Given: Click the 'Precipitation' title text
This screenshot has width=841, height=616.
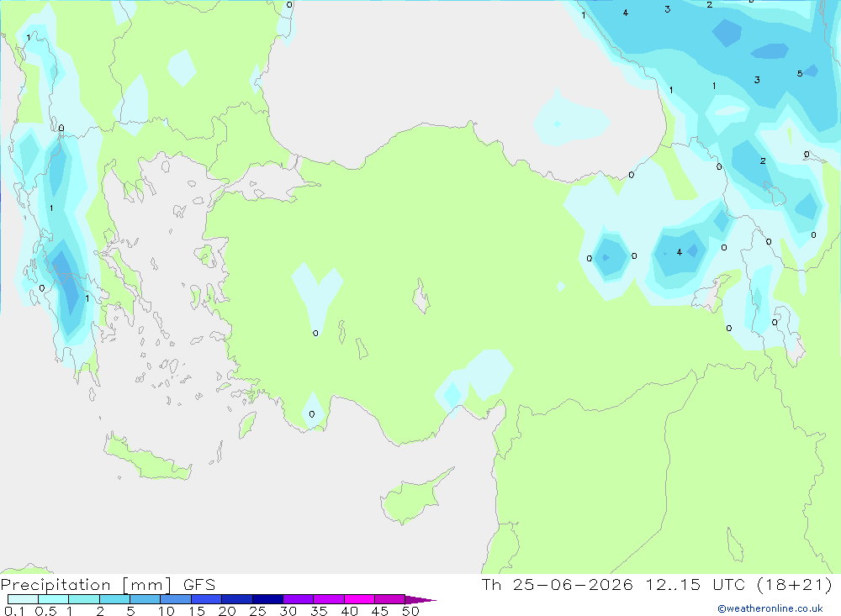Looking at the screenshot, I should 56,585.
